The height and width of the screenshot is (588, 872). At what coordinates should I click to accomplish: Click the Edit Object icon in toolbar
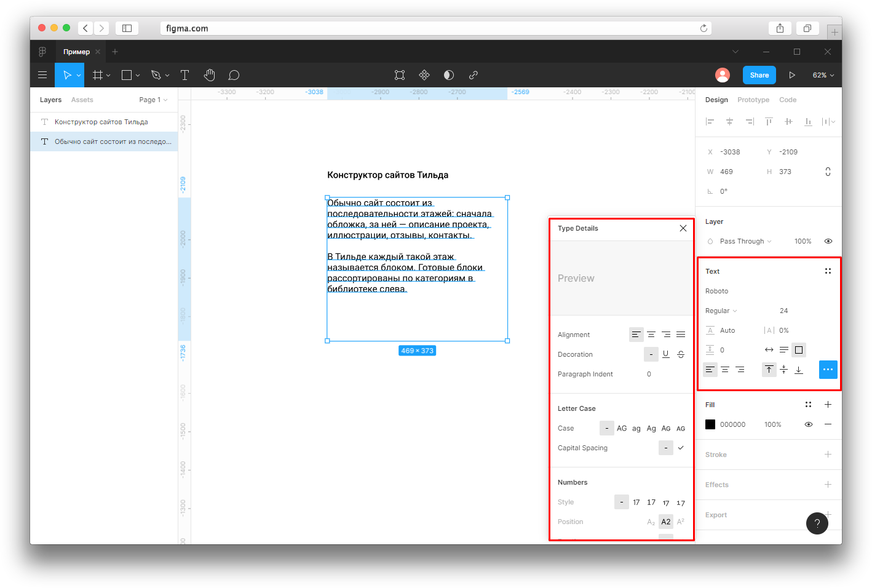pos(400,75)
